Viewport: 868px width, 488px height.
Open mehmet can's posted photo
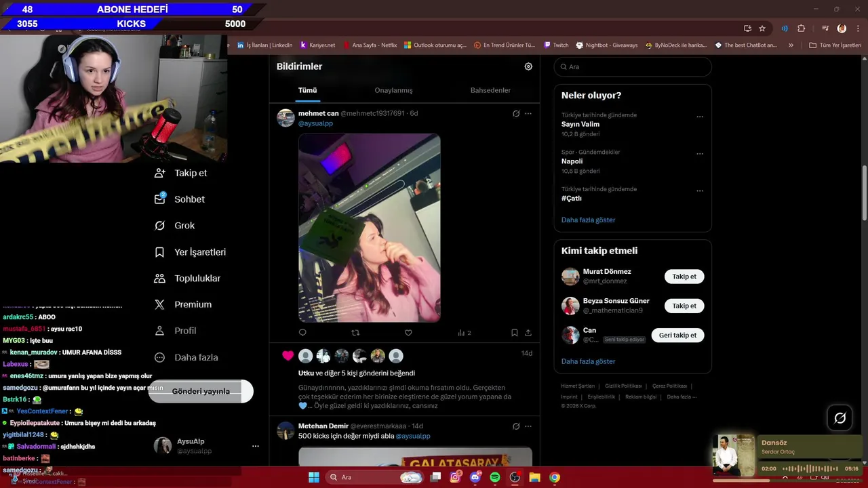370,228
